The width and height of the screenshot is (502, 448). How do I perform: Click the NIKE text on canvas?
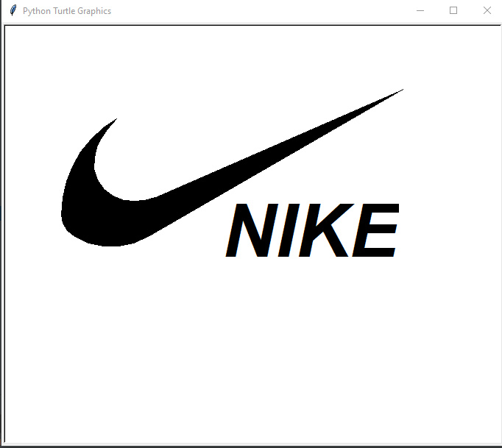313,230
